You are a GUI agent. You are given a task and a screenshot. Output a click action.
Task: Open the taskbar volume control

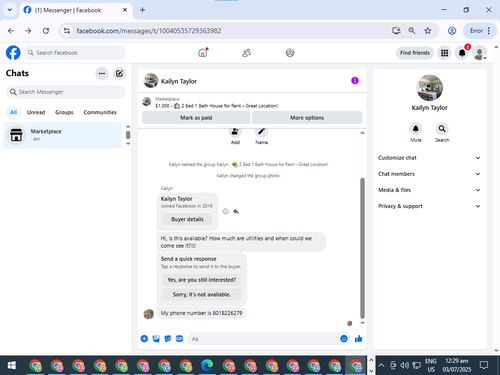(405, 365)
